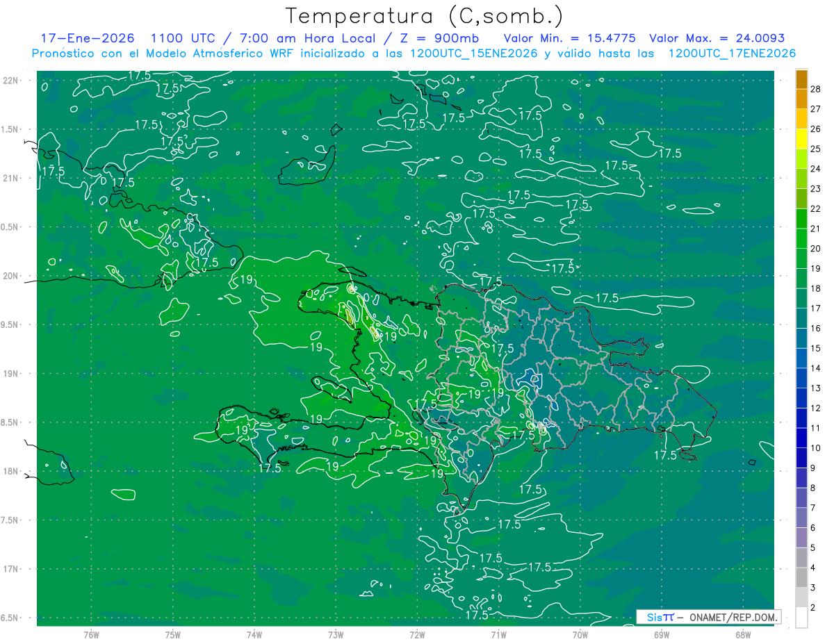Screen dimensions: 834x644
Task: Click the latitude axis label "19N"
Action: (11, 373)
